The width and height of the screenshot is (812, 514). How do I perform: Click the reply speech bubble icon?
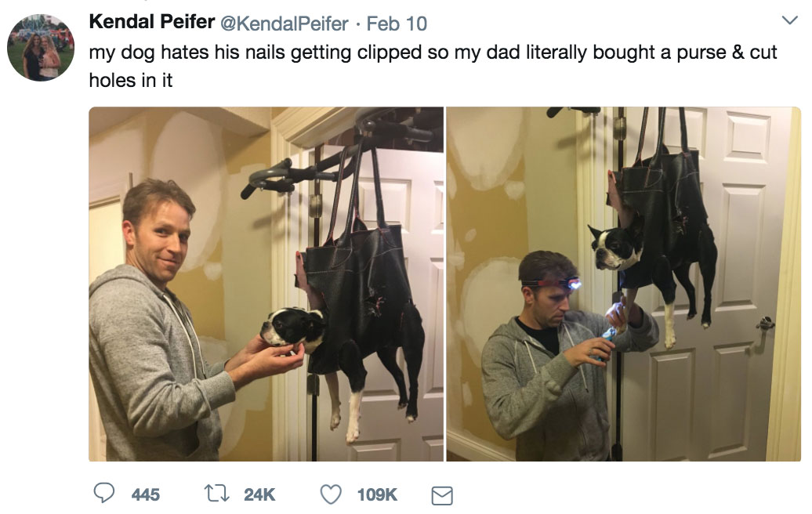point(104,493)
